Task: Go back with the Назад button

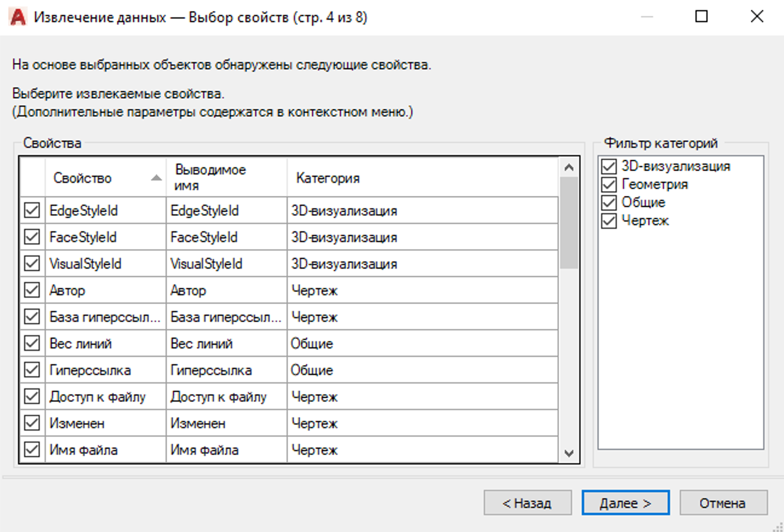Action: coord(527,503)
